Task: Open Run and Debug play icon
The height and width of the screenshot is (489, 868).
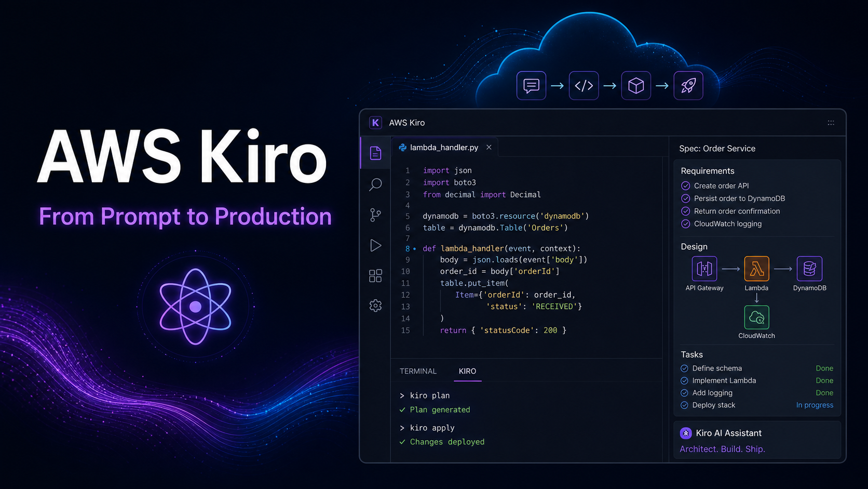Action: click(375, 245)
